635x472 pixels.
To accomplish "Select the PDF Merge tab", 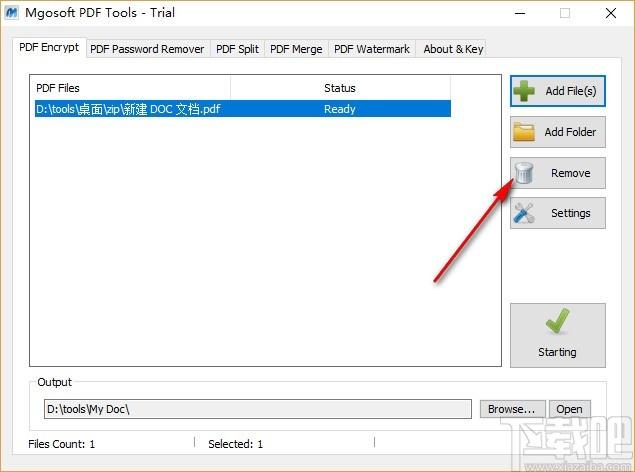I will click(296, 49).
